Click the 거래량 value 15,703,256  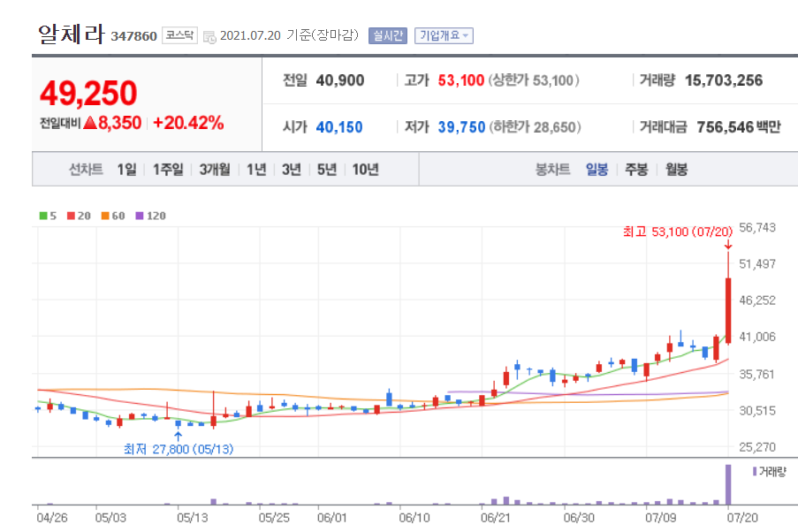724,80
